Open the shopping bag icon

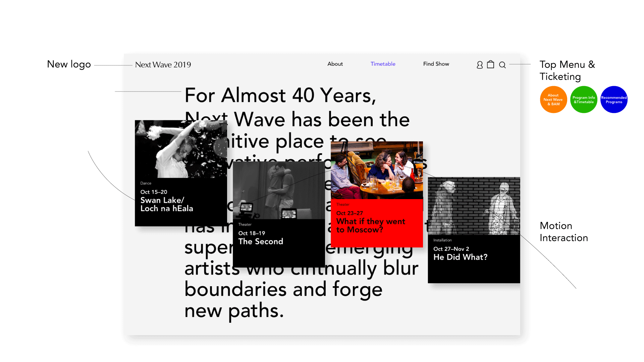click(490, 64)
